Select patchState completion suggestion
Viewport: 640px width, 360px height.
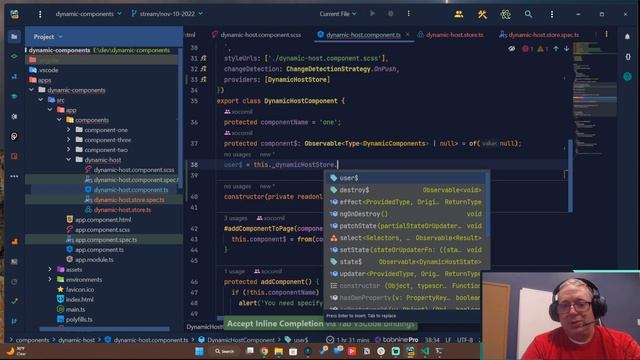[x=407, y=226]
